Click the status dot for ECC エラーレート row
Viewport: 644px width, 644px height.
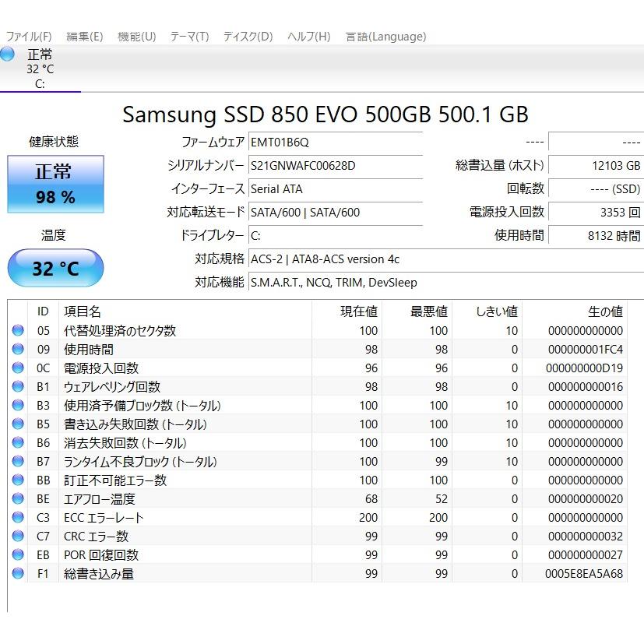[17, 517]
